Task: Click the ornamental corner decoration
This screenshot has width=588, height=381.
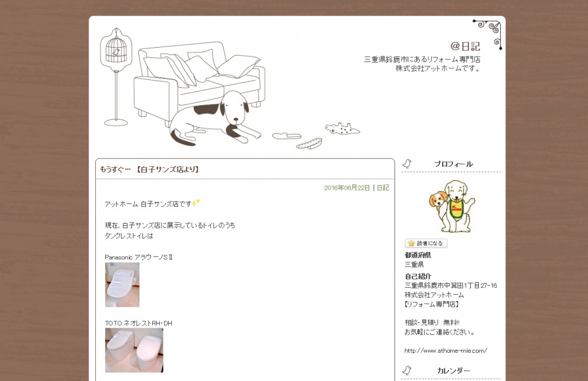Action: tap(488, 34)
